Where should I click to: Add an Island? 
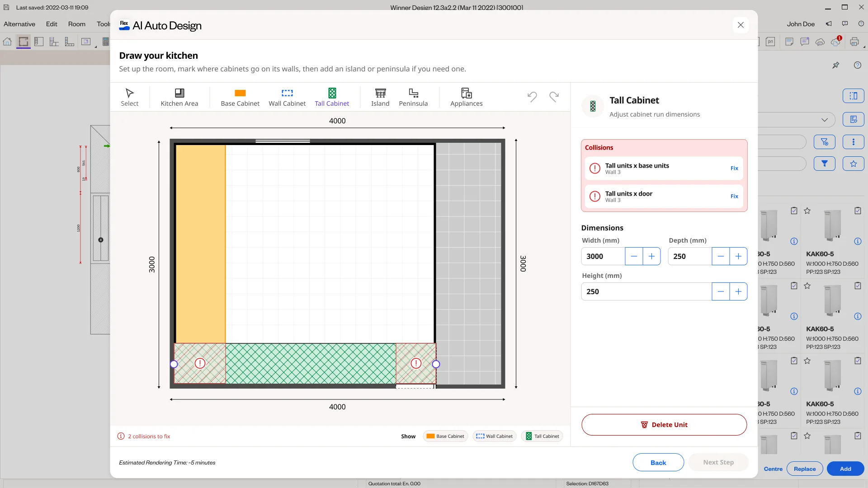pyautogui.click(x=380, y=97)
